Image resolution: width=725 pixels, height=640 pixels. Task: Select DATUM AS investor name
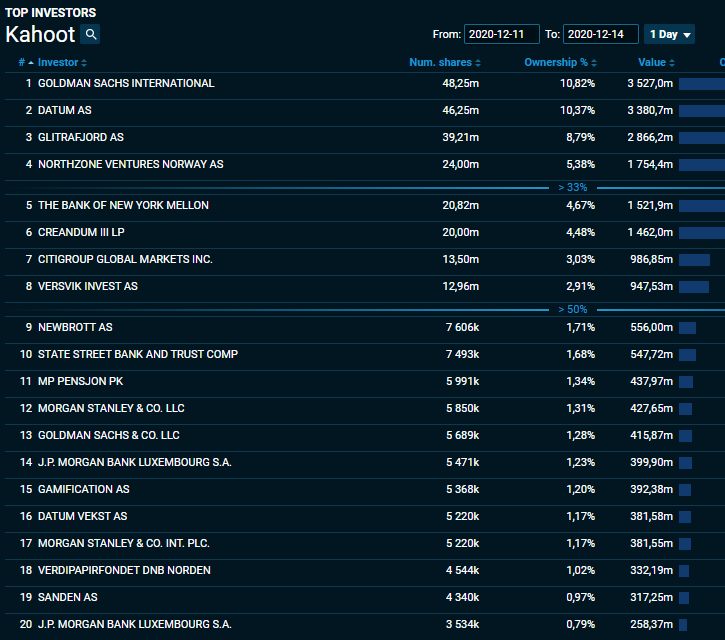65,111
